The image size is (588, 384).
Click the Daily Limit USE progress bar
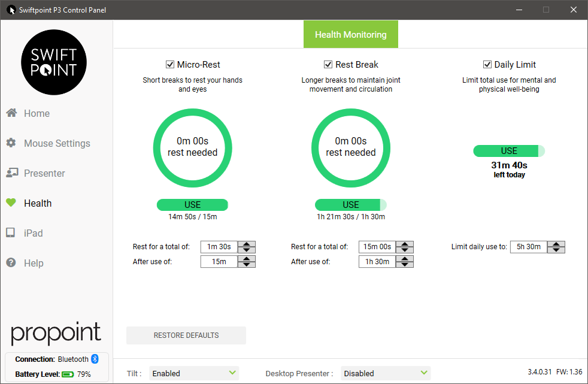pyautogui.click(x=509, y=151)
